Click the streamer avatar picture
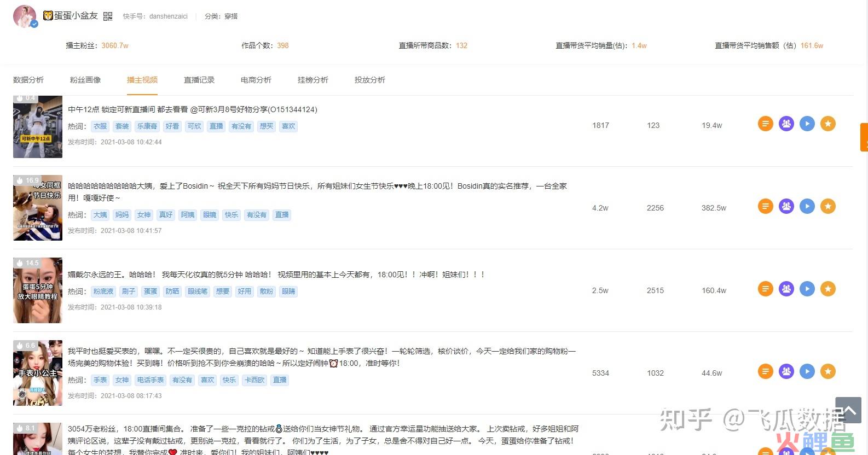This screenshot has height=455, width=868. [x=25, y=16]
